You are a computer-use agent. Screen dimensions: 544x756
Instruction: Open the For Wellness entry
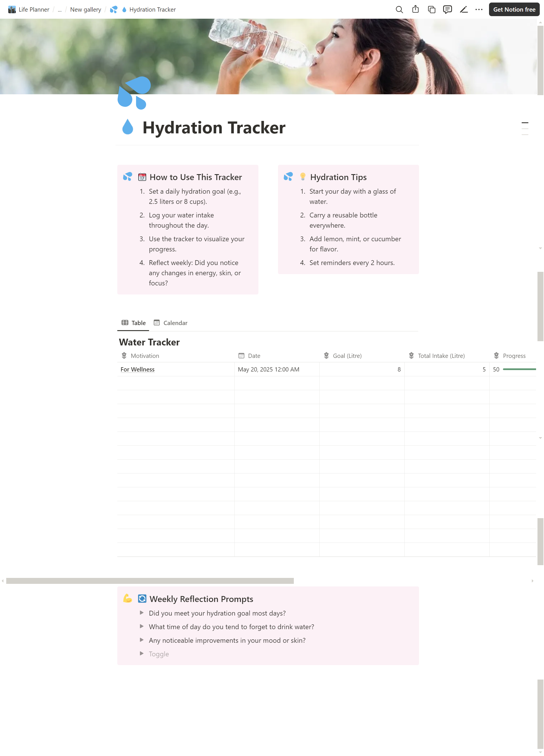tap(137, 369)
